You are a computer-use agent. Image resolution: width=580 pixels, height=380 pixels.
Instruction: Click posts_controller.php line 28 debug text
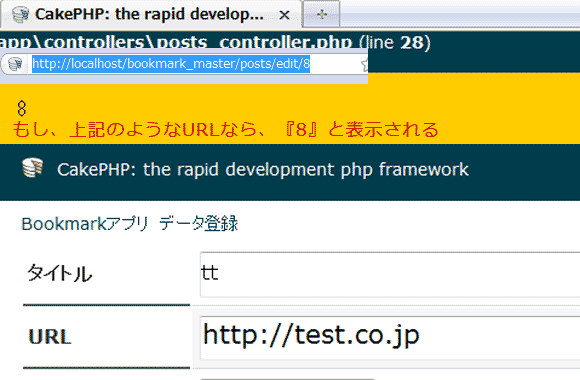point(215,42)
